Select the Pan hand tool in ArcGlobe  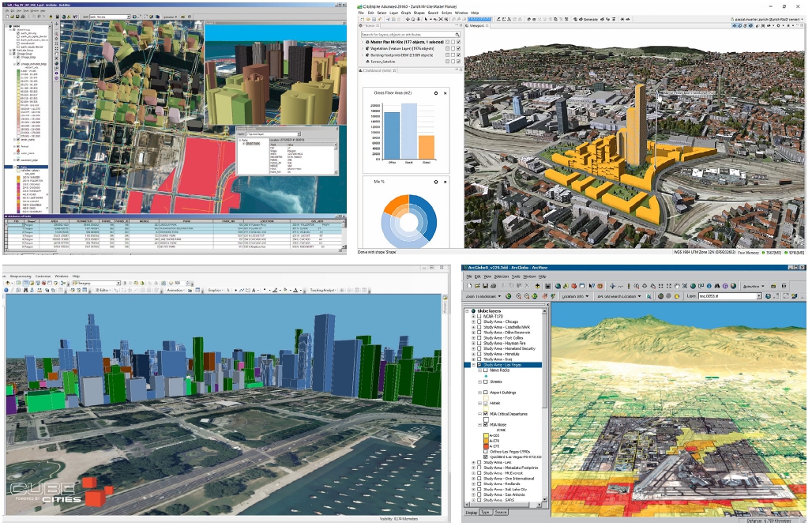(677, 286)
